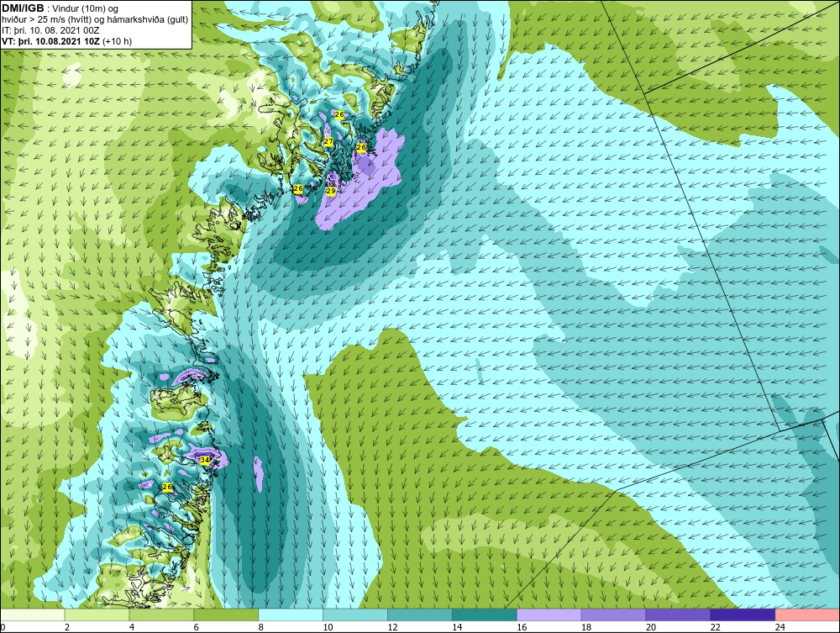840x633 pixels.
Task: Click the yellow 34 gust label
Action: coord(205,460)
